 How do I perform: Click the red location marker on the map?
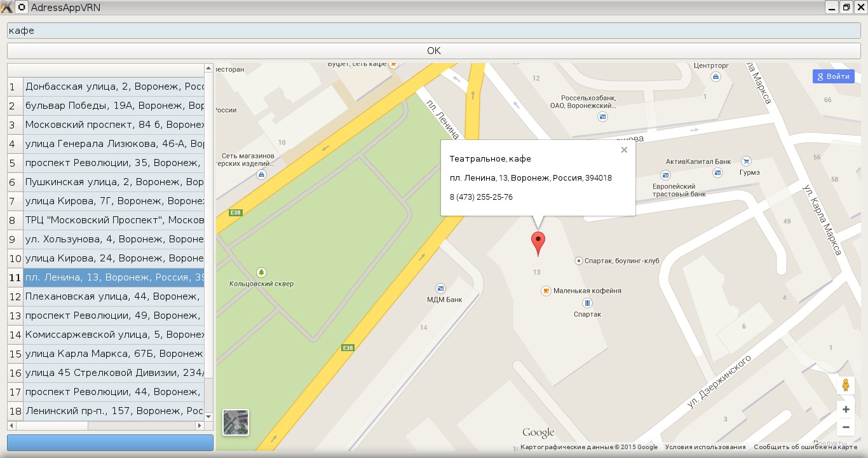point(538,244)
